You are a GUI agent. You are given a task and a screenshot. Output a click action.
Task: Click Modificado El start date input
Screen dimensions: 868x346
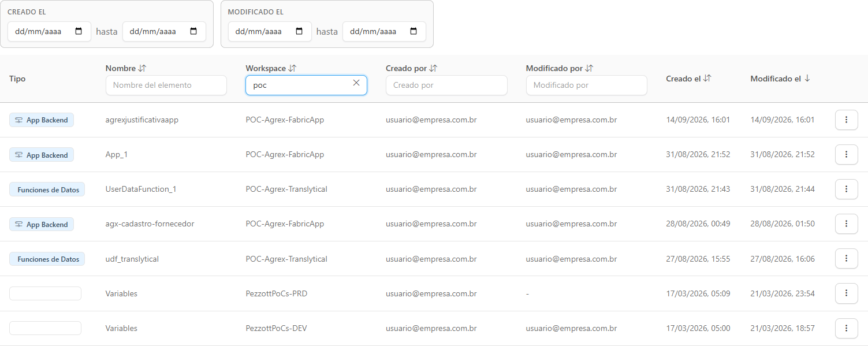270,32
